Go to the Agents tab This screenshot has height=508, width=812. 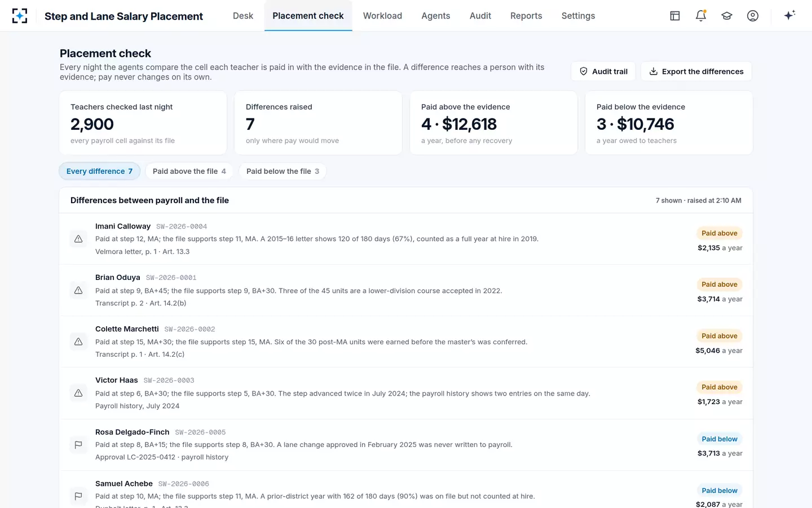tap(436, 16)
